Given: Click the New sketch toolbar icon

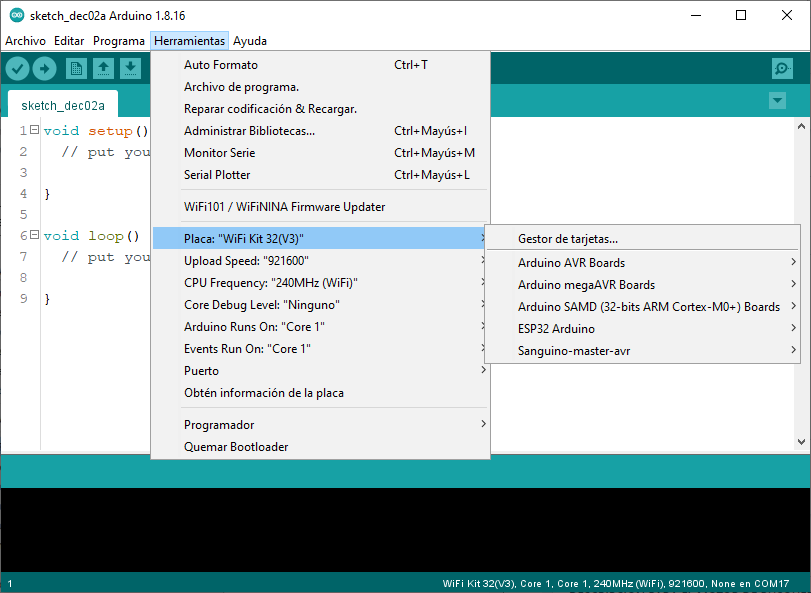Looking at the screenshot, I should (76, 68).
